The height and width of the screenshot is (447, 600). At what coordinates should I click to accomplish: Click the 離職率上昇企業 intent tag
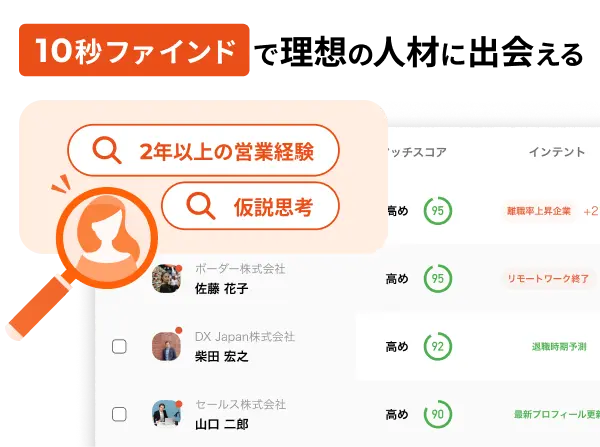tap(539, 211)
